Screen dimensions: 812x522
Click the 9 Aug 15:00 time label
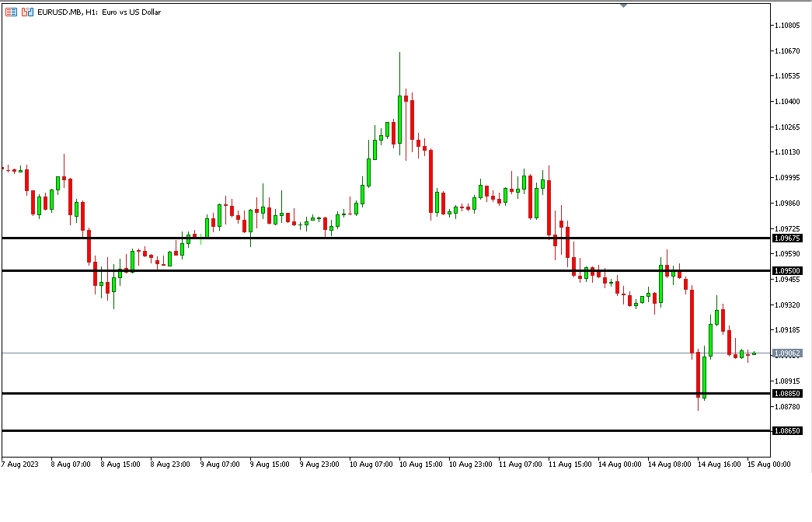(x=270, y=465)
